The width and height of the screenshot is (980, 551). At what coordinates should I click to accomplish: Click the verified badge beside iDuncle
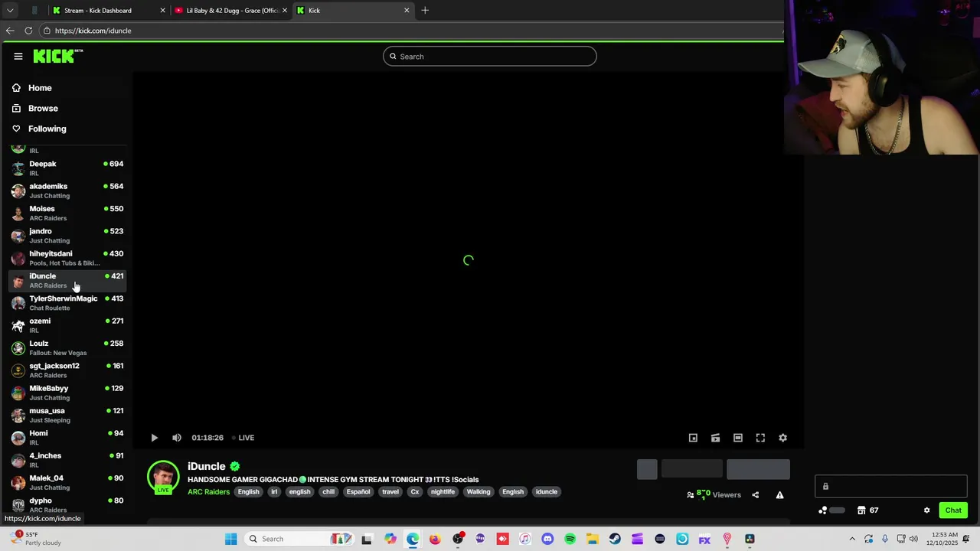[235, 466]
